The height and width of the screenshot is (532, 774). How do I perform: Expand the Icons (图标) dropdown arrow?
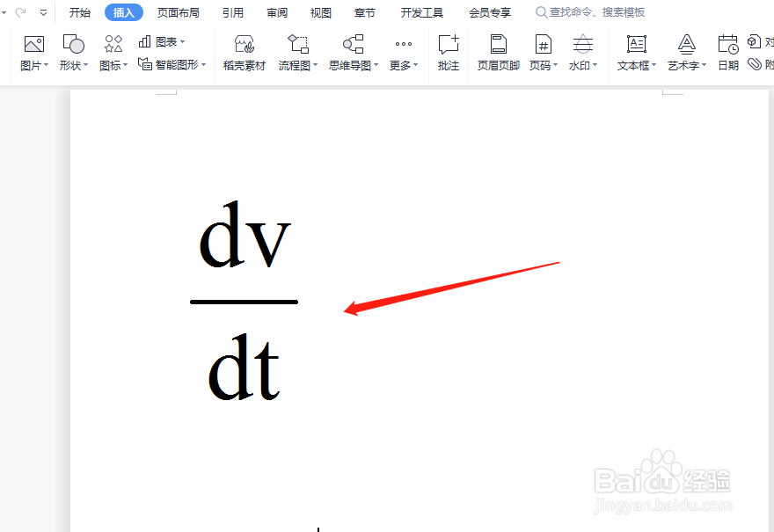(126, 65)
